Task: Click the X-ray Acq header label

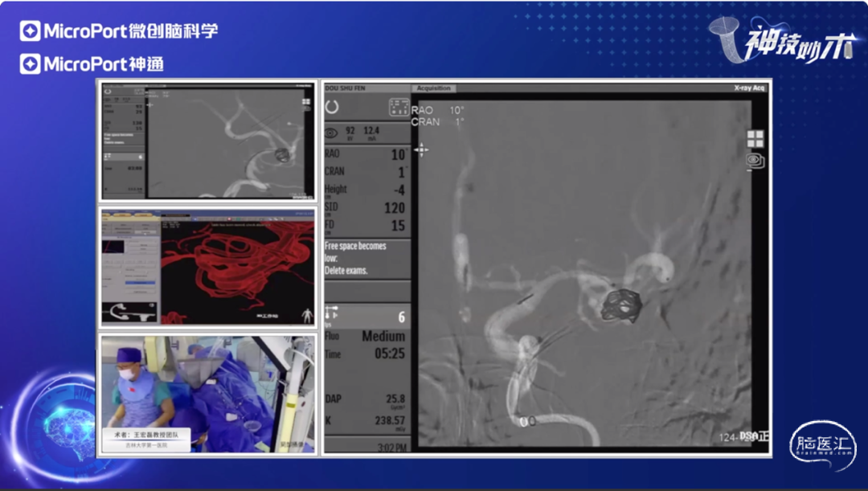Action: pyautogui.click(x=749, y=88)
